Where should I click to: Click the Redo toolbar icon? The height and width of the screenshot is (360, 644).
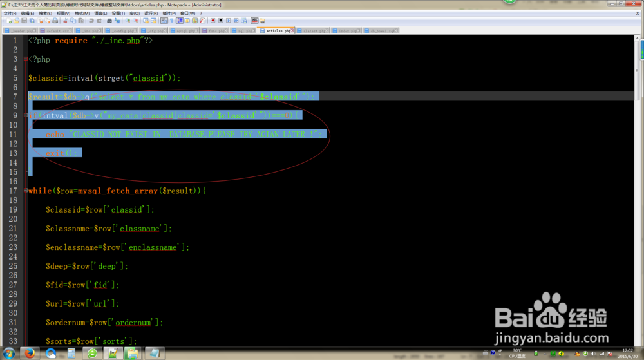click(99, 21)
